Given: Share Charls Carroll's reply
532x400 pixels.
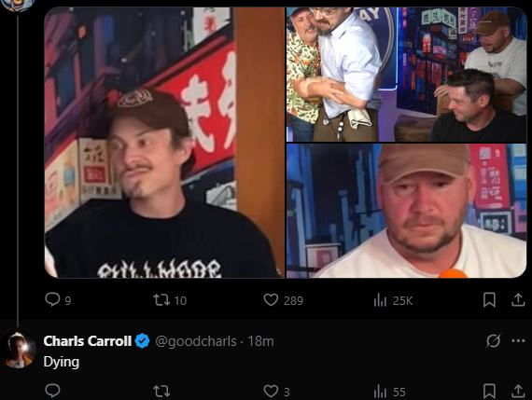Looking at the screenshot, I should coord(518,391).
